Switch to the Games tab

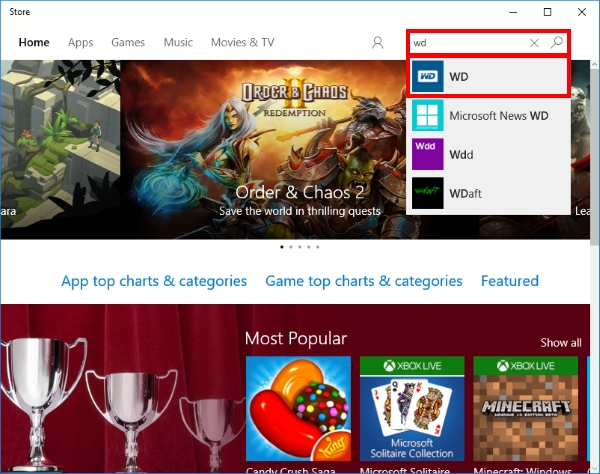point(128,42)
